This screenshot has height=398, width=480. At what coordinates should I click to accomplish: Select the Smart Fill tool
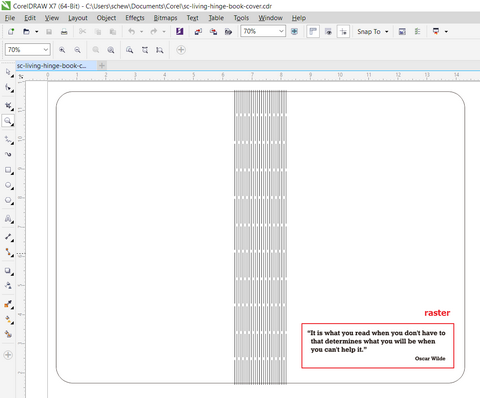point(9,334)
